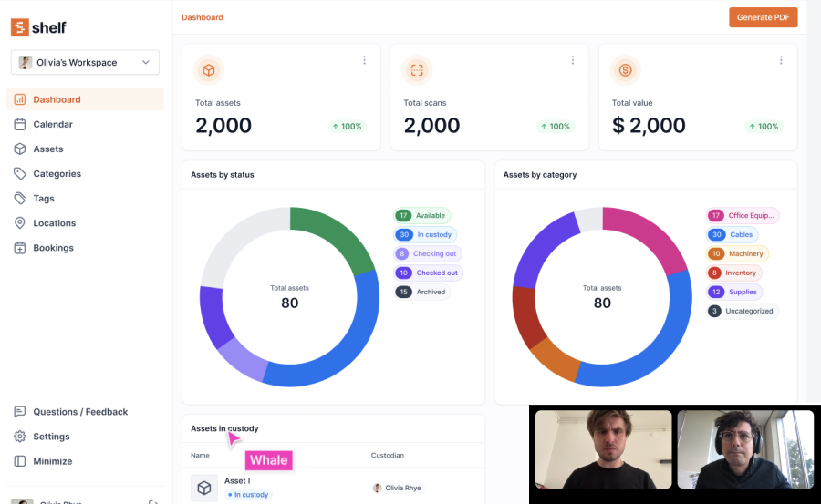
Task: Click the Calendar sidebar icon
Action: (20, 124)
